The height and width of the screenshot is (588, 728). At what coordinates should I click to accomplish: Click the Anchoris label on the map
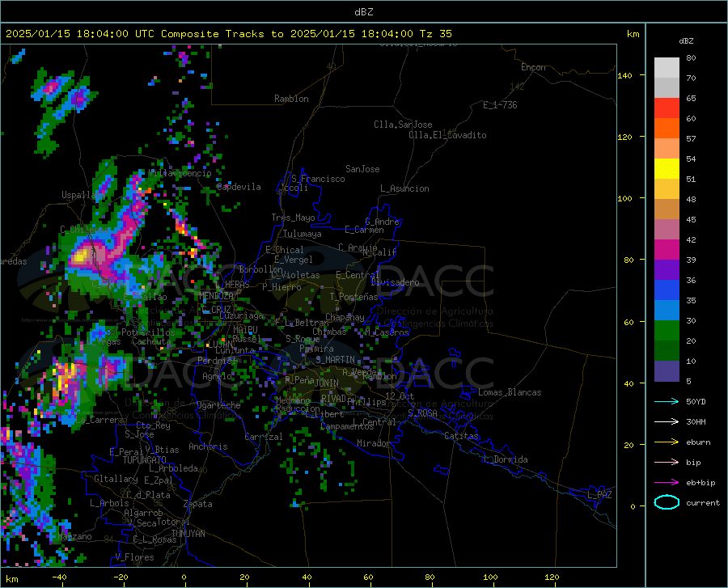click(208, 446)
